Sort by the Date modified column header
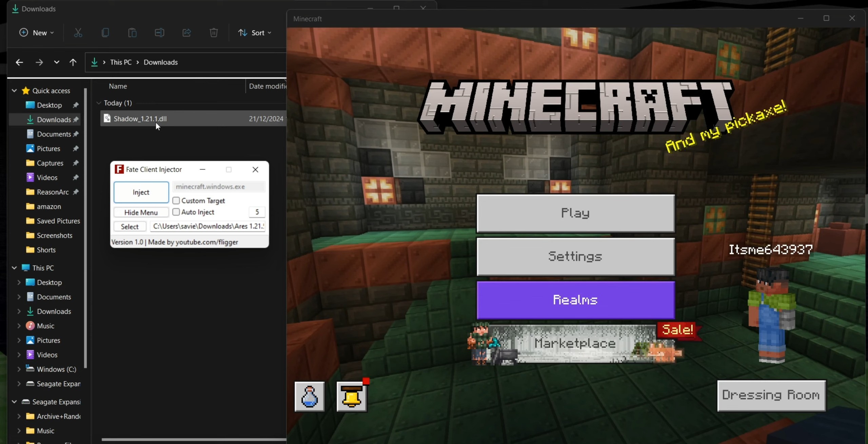 [267, 86]
